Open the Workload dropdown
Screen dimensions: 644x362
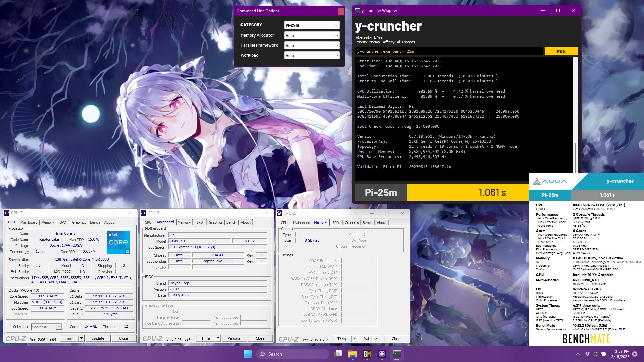tap(312, 55)
